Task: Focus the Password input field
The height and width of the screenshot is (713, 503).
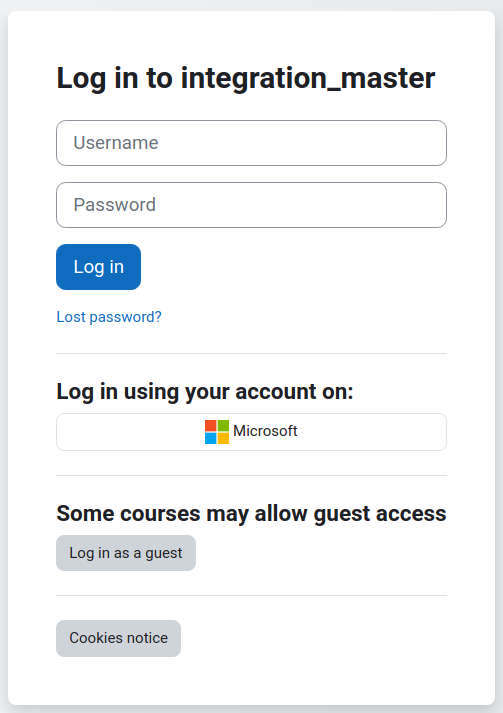Action: coord(251,205)
